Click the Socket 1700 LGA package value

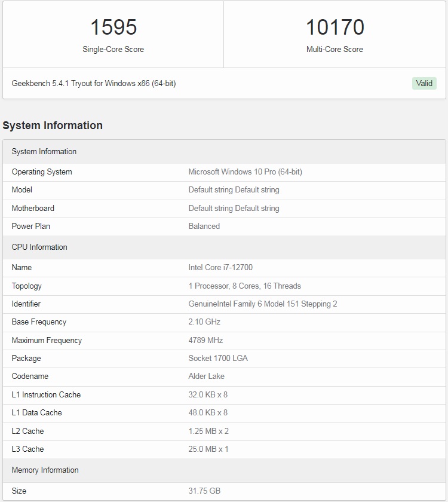218,358
